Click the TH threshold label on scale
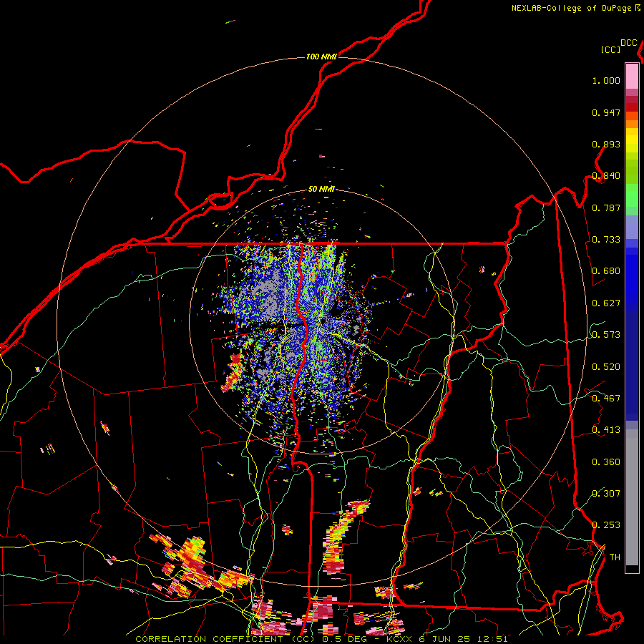The width and height of the screenshot is (644, 644). coord(615,557)
